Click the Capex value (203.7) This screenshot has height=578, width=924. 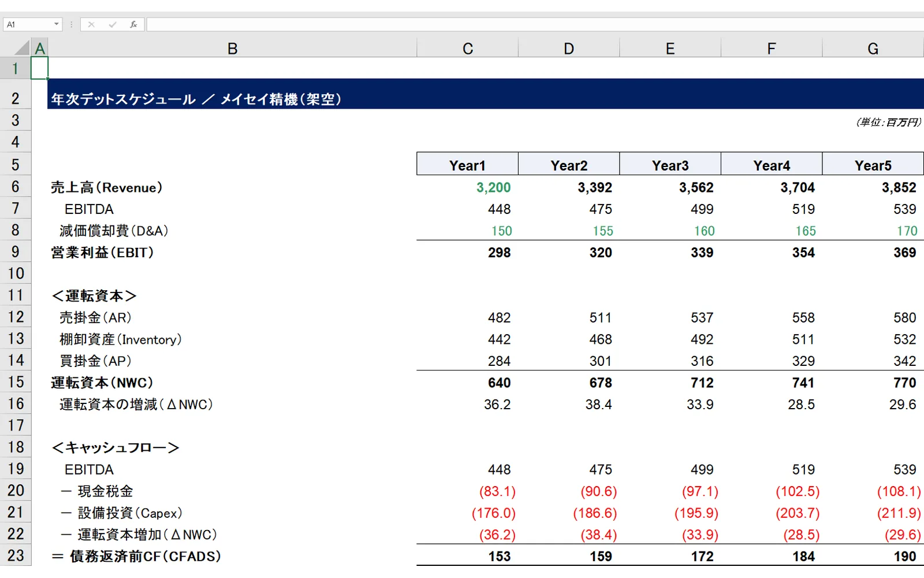798,513
